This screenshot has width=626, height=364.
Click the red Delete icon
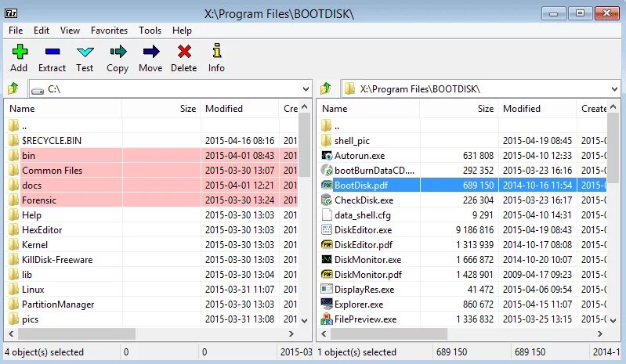coord(184,52)
